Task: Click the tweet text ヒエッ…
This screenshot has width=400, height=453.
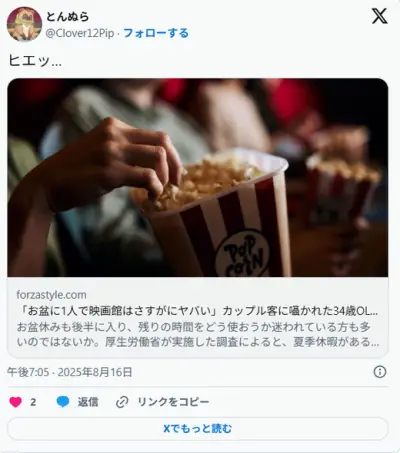Action: [x=35, y=61]
